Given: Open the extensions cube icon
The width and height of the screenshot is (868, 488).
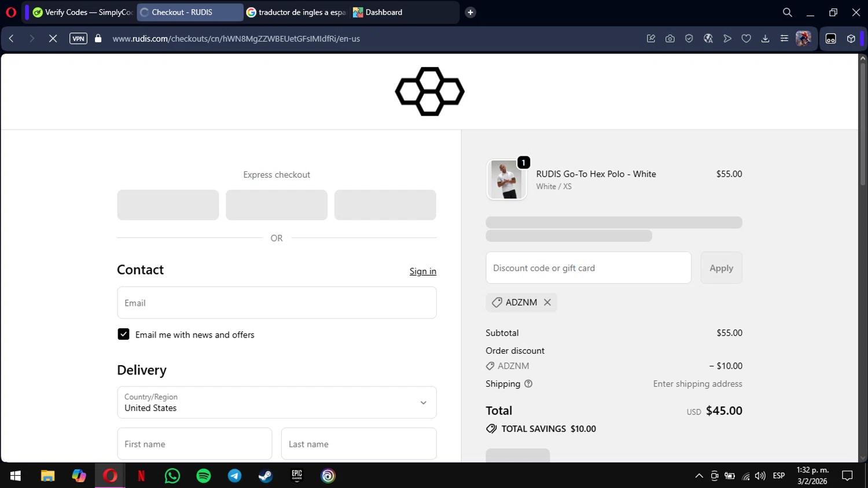Looking at the screenshot, I should [x=851, y=39].
